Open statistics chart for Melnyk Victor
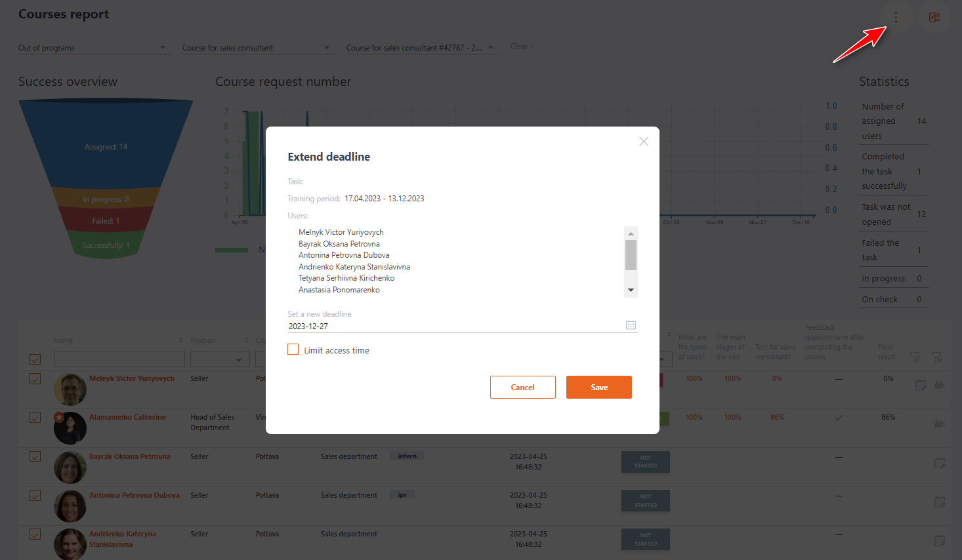Image resolution: width=962 pixels, height=560 pixels. coord(940,385)
